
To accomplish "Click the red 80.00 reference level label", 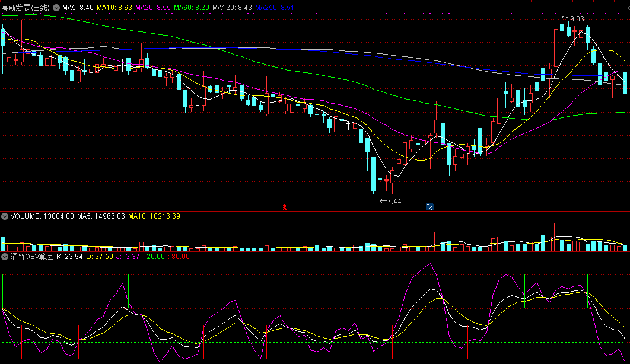I will (x=180, y=257).
